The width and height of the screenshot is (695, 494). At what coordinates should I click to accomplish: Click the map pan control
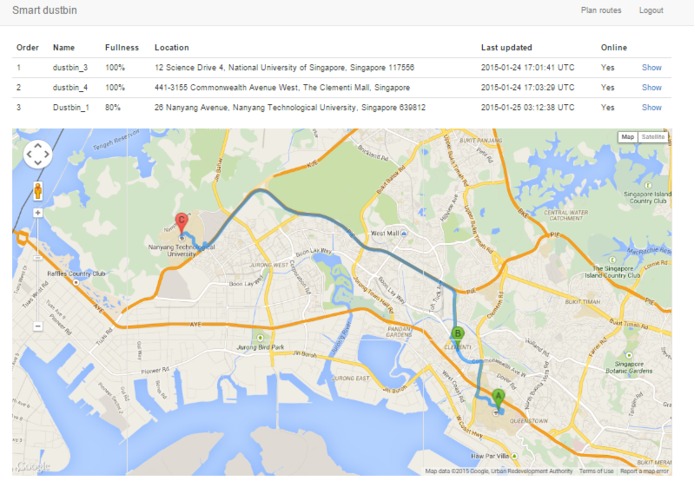(38, 154)
